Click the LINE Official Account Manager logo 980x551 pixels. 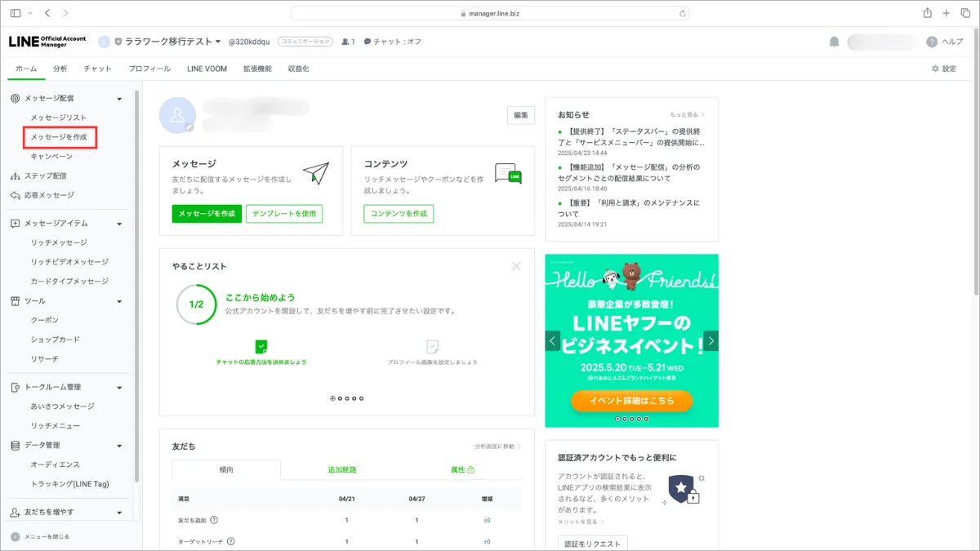click(x=48, y=42)
